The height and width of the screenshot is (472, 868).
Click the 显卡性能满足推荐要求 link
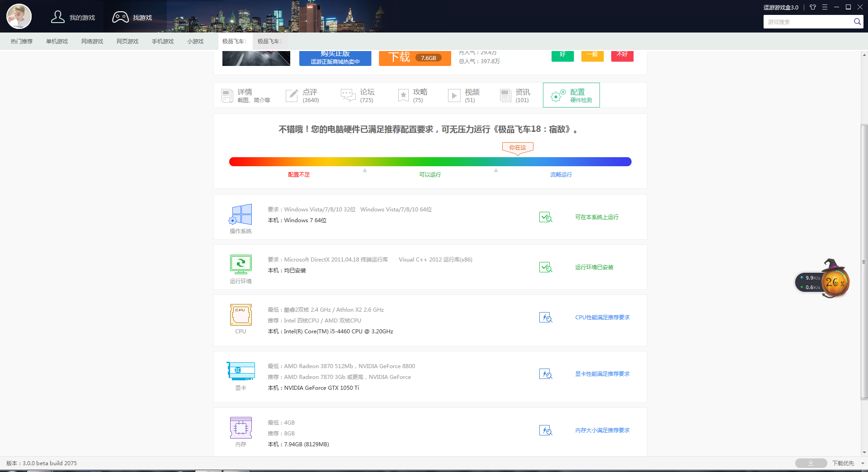[602, 374]
